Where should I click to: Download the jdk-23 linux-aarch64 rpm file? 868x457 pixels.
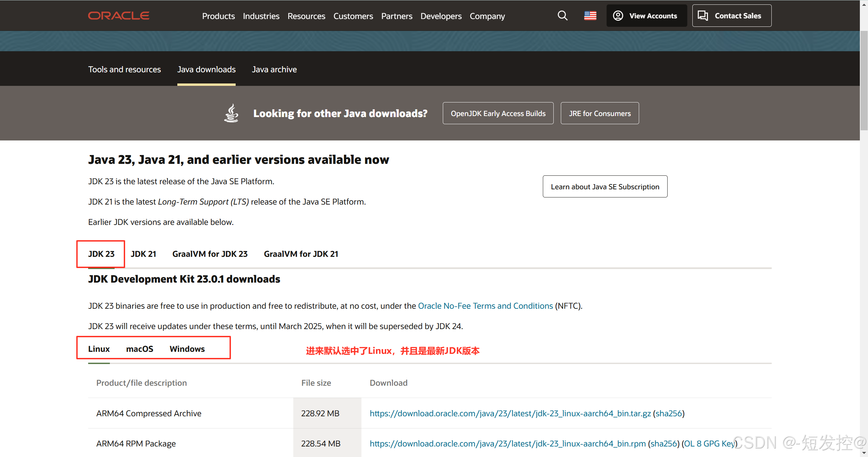[508, 443]
